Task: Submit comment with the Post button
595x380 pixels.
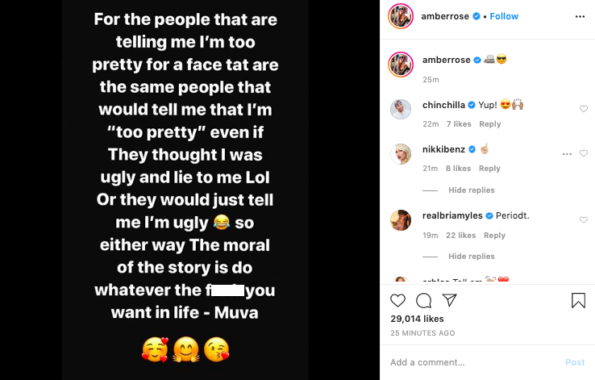Action: tap(575, 362)
